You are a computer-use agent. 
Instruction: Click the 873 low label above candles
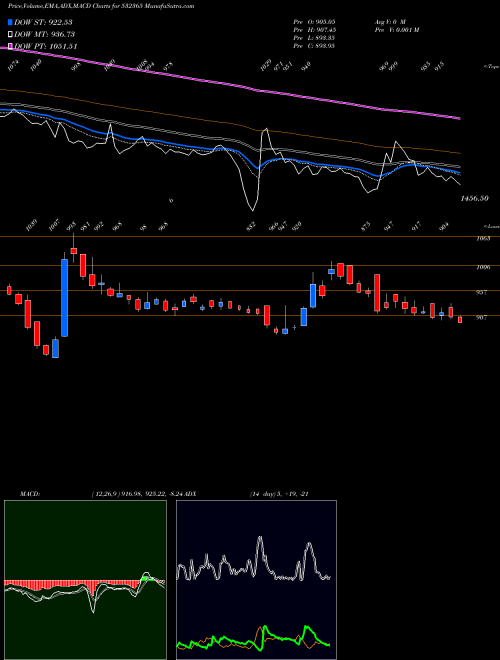point(366,228)
